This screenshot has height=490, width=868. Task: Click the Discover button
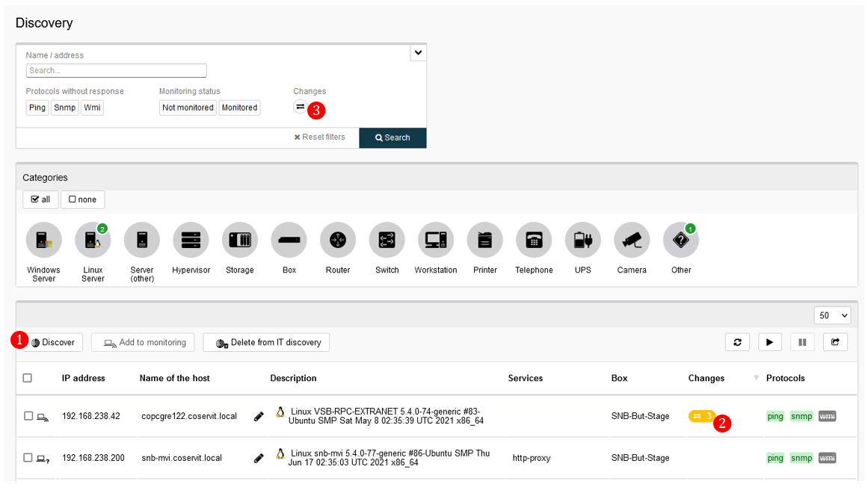click(x=52, y=342)
